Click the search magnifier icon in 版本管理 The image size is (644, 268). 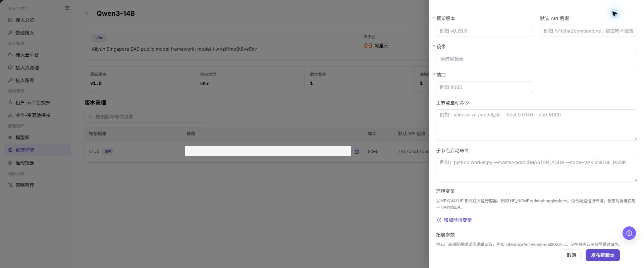click(x=91, y=117)
